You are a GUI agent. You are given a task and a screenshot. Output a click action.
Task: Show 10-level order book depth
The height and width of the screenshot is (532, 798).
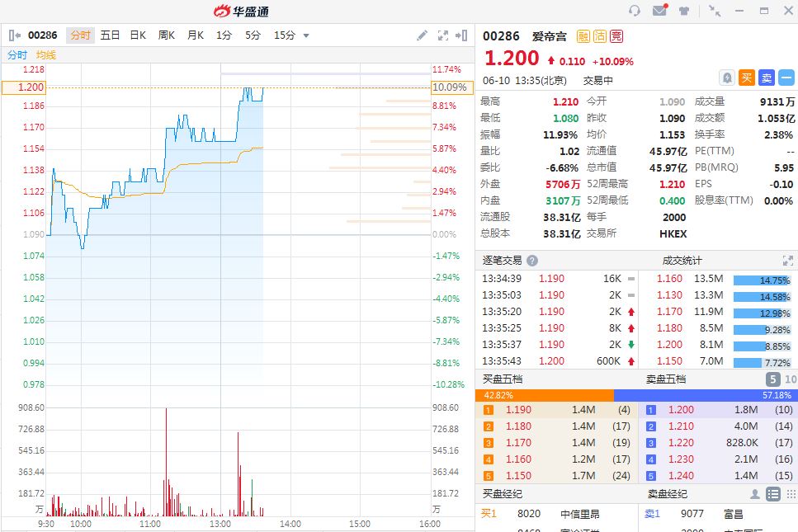click(791, 379)
